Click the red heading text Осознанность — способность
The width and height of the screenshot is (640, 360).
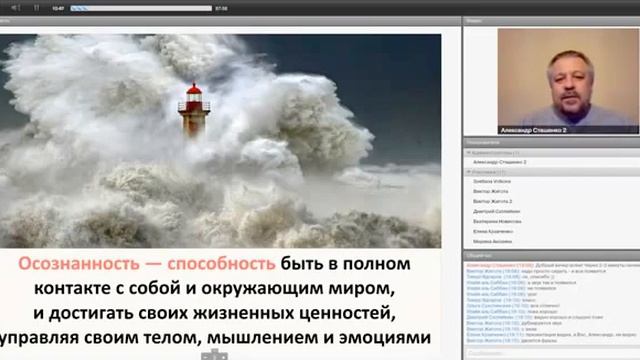tap(147, 264)
